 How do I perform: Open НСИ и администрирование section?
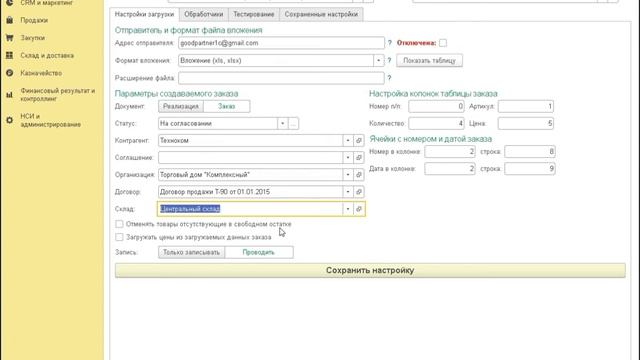tap(51, 120)
